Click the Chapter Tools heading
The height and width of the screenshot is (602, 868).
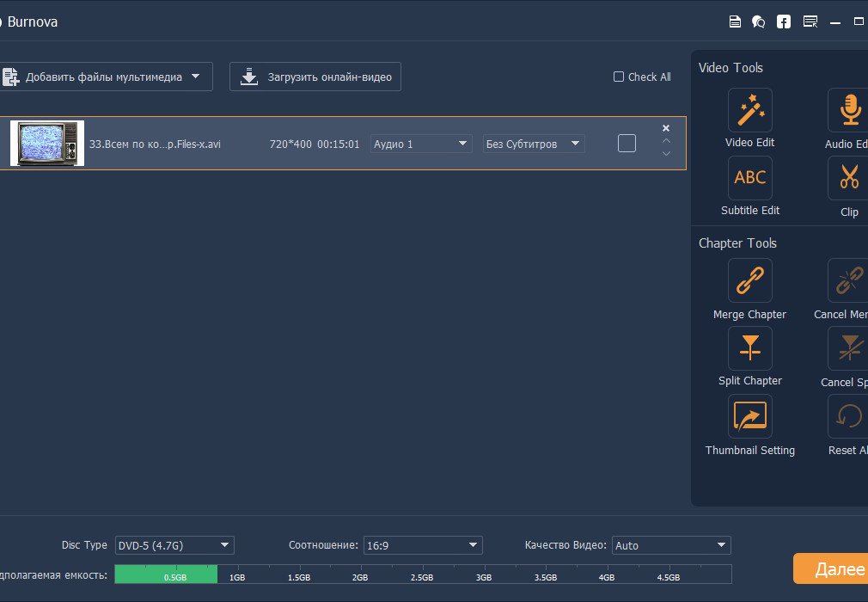pyautogui.click(x=737, y=243)
